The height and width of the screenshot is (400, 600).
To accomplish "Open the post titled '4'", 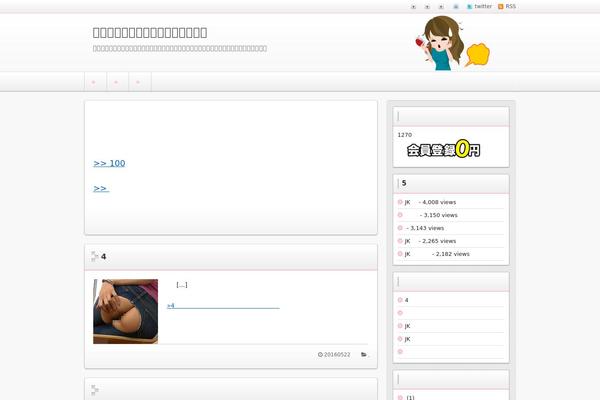I will tap(103, 256).
